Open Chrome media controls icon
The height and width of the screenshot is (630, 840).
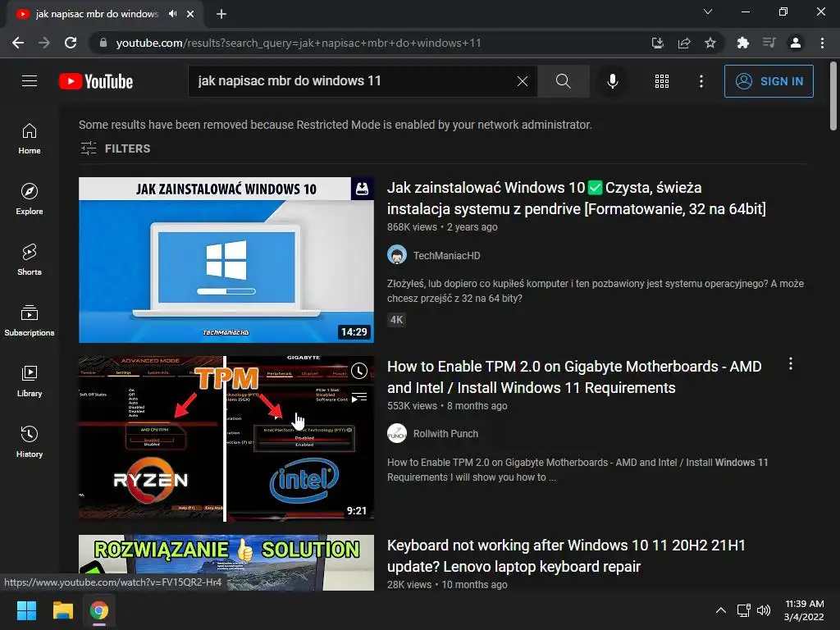(x=769, y=43)
